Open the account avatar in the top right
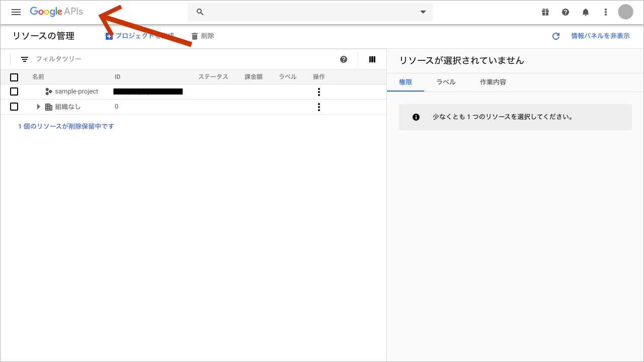The image size is (644, 362). click(x=625, y=12)
